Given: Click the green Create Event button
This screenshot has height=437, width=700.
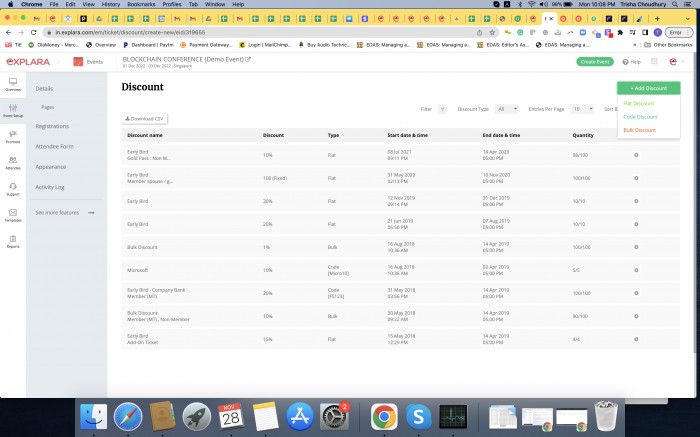Looking at the screenshot, I should [595, 62].
